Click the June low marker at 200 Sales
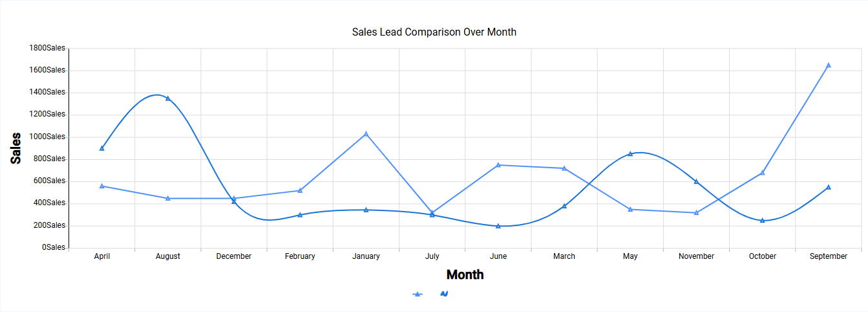868x312 pixels. point(498,226)
